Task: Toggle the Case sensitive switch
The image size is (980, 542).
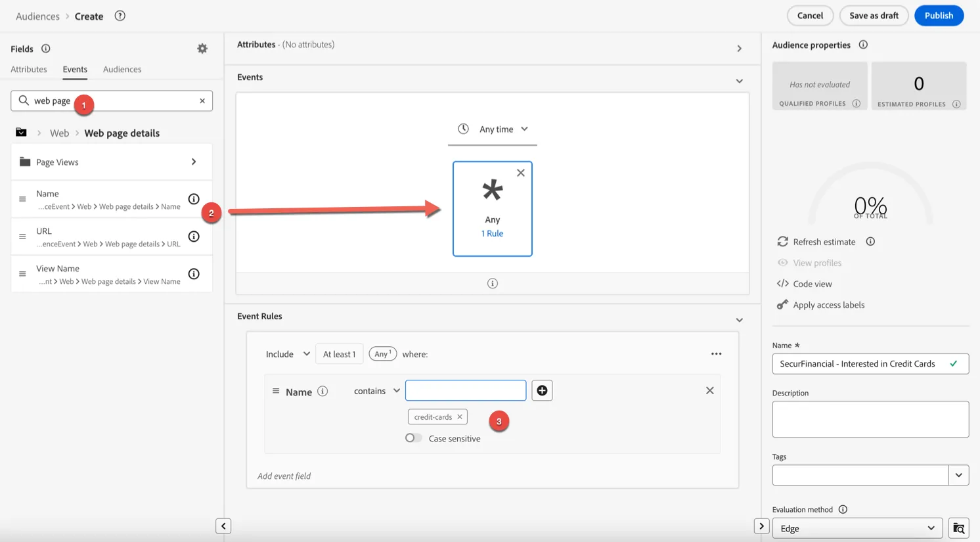Action: 414,438
